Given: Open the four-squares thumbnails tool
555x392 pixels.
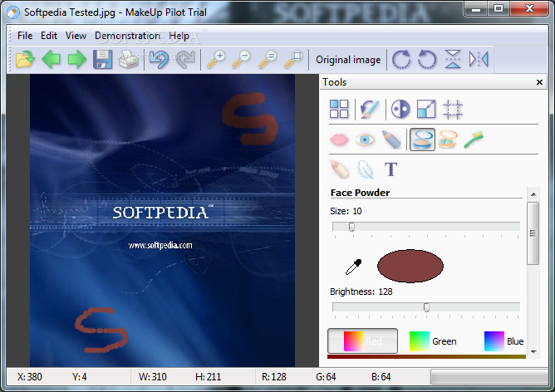Looking at the screenshot, I should [339, 109].
